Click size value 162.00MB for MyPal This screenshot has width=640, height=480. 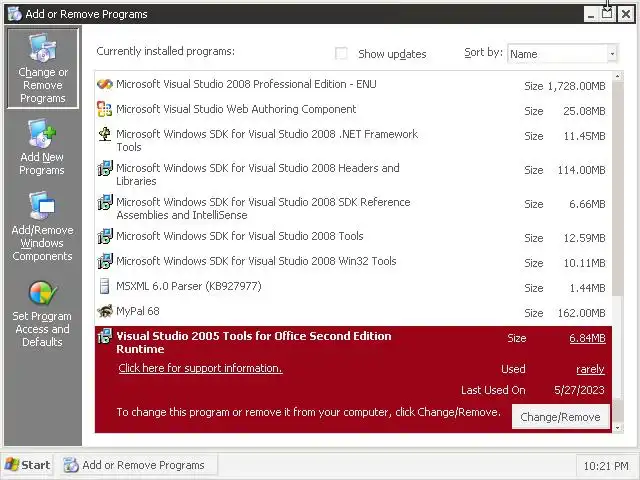click(581, 313)
